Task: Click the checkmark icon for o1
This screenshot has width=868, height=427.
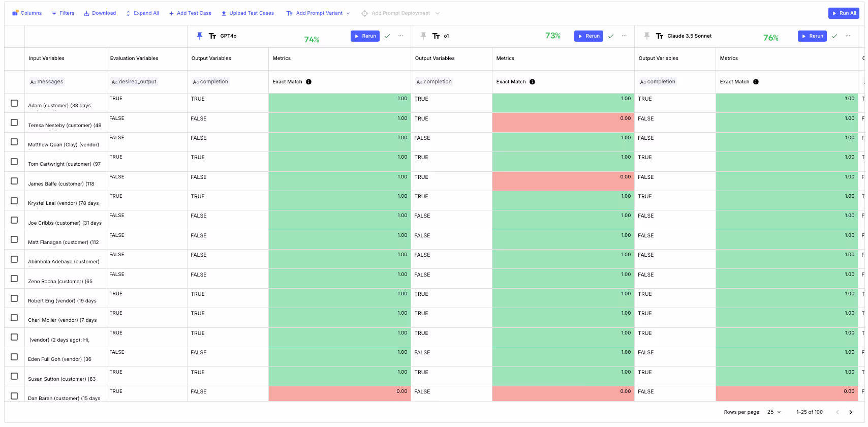Action: click(x=611, y=36)
